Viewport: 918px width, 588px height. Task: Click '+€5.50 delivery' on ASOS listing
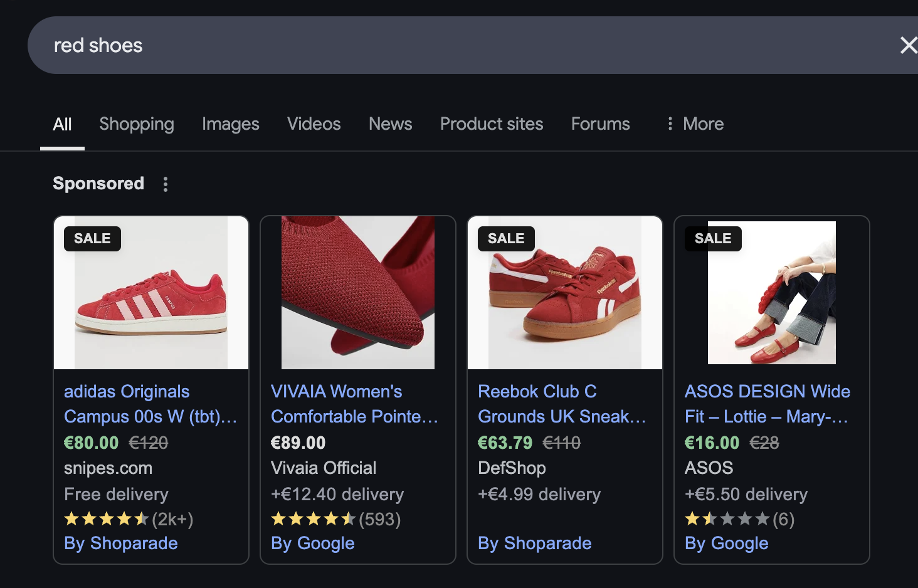click(x=746, y=495)
